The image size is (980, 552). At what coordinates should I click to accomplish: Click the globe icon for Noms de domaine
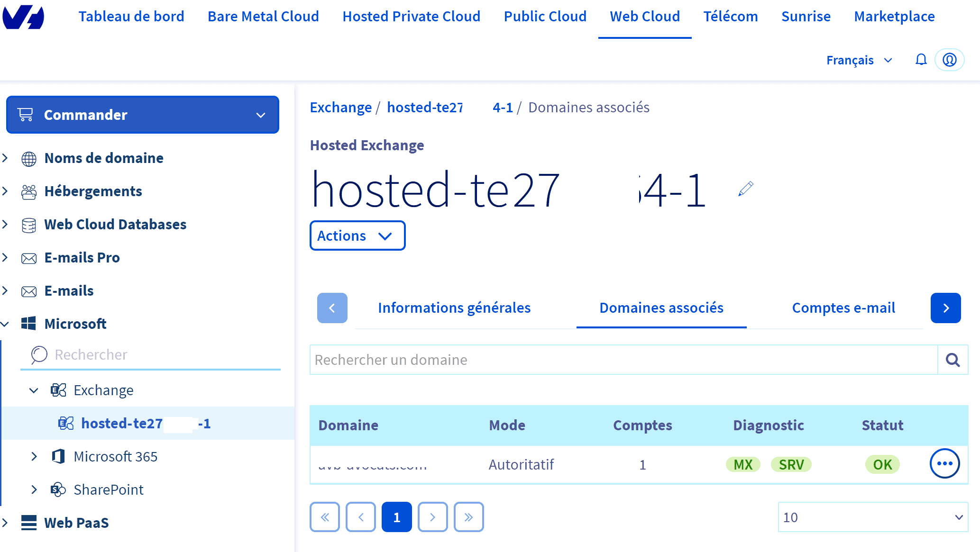pyautogui.click(x=29, y=159)
